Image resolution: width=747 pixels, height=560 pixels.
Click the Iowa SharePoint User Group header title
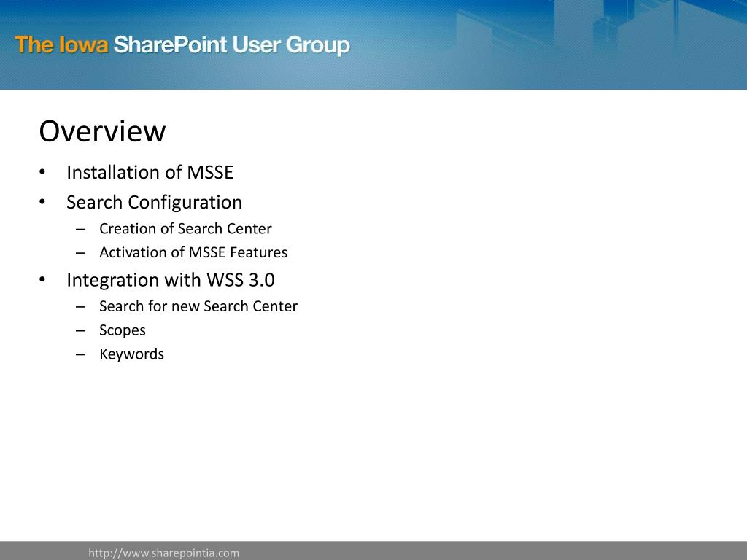182,46
